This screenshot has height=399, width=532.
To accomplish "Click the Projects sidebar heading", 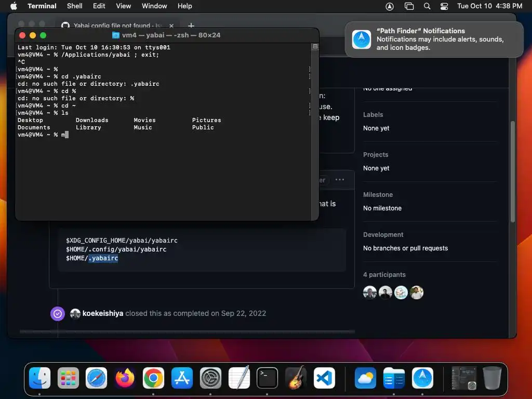I will point(376,155).
